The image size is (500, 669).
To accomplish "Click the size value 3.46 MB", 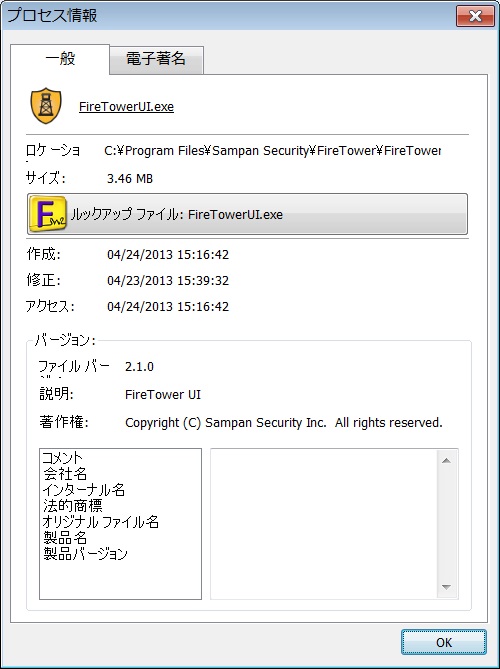I will (130, 178).
